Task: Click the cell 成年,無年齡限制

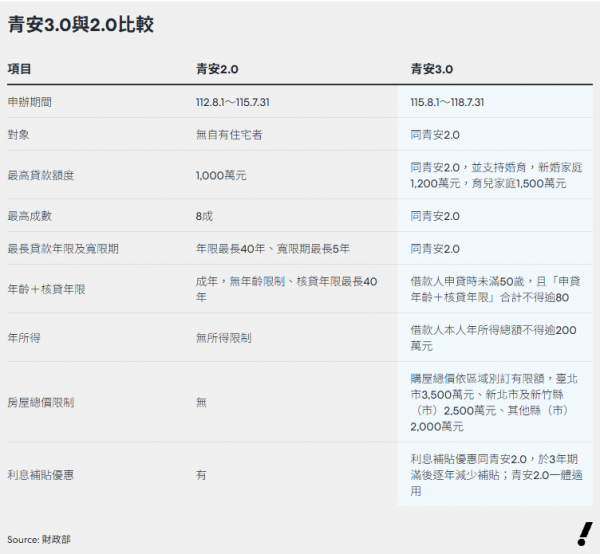Action: (x=287, y=289)
